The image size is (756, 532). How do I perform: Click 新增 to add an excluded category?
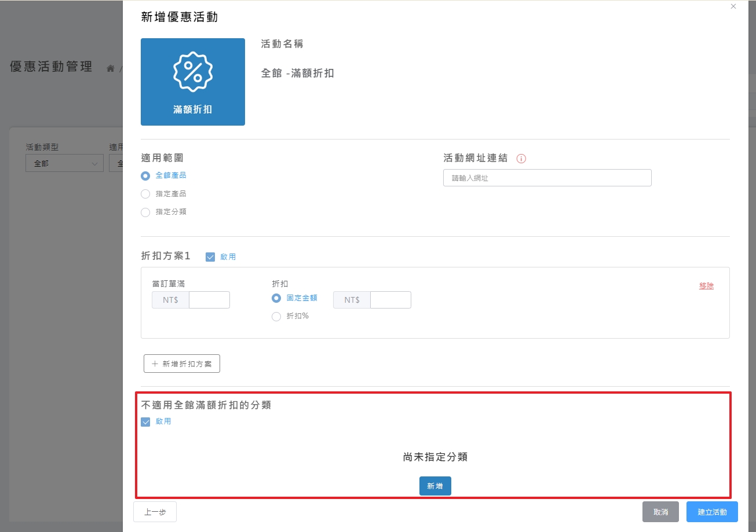pyautogui.click(x=435, y=486)
